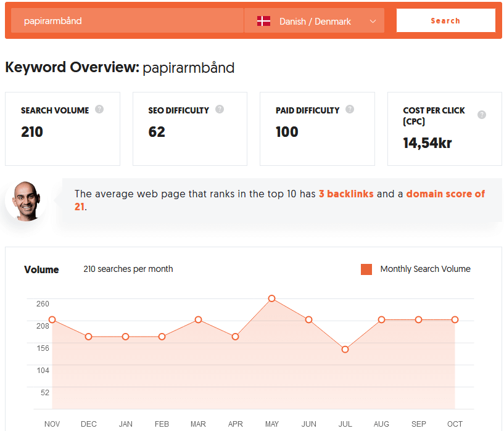
Task: Open the Search Volume help tooltip
Action: pos(99,110)
